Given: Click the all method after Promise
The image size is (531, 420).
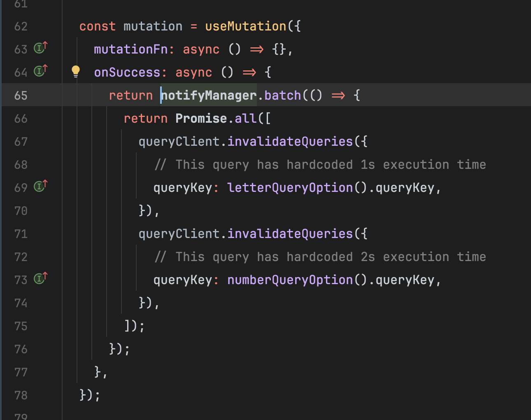Looking at the screenshot, I should (246, 119).
